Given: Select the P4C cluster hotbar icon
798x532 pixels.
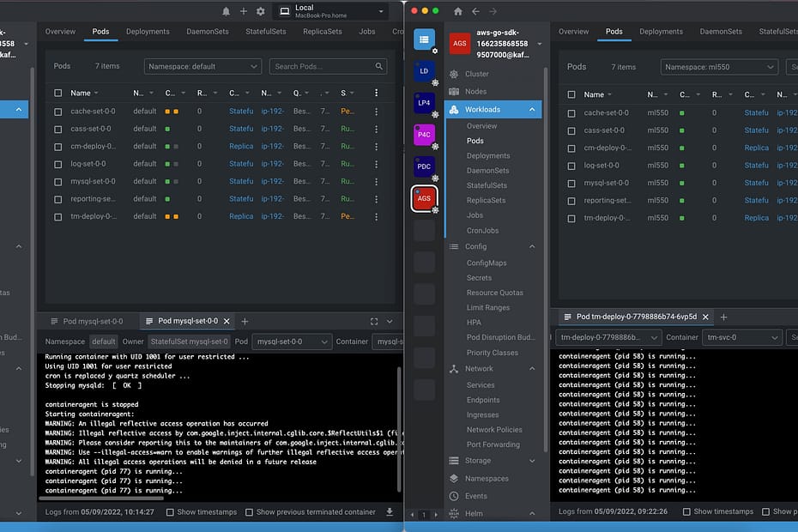Looking at the screenshot, I should point(424,135).
